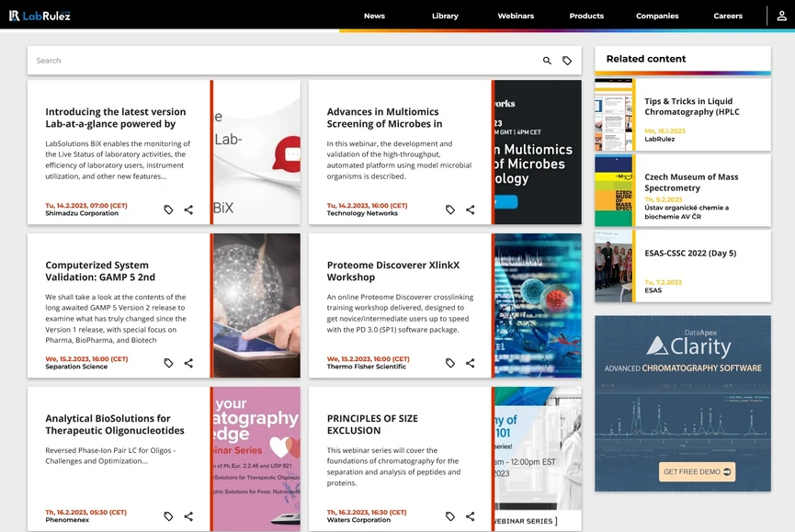
Task: Click the Tips & Tricks HPLC thumbnail image
Action: [614, 115]
